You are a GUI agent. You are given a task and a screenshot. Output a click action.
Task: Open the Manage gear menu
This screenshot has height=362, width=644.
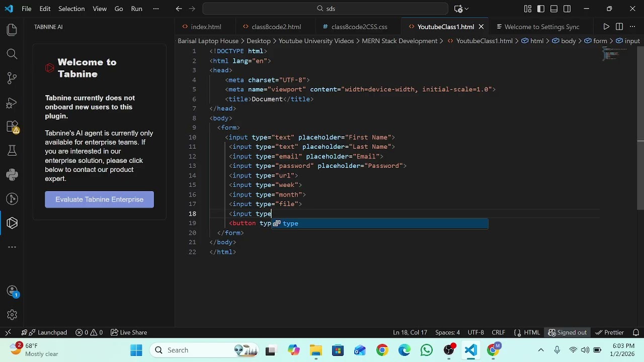pyautogui.click(x=12, y=315)
